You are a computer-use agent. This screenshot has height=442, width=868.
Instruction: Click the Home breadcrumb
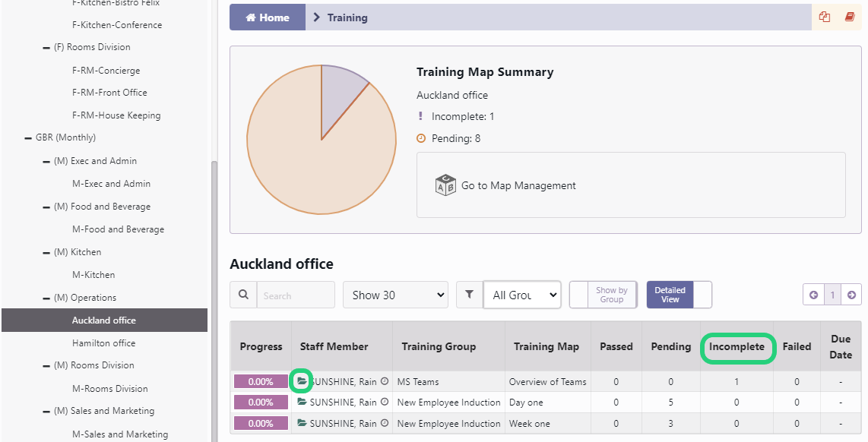coord(268,17)
